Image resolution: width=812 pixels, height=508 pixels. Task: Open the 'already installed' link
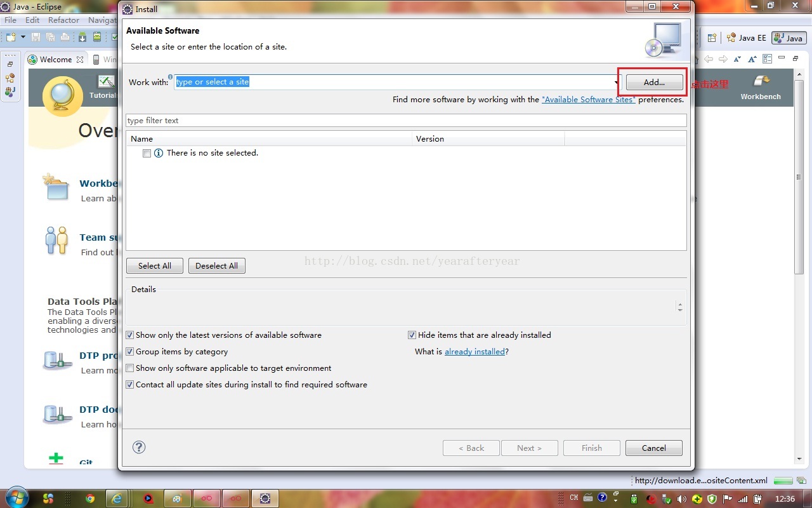point(475,352)
